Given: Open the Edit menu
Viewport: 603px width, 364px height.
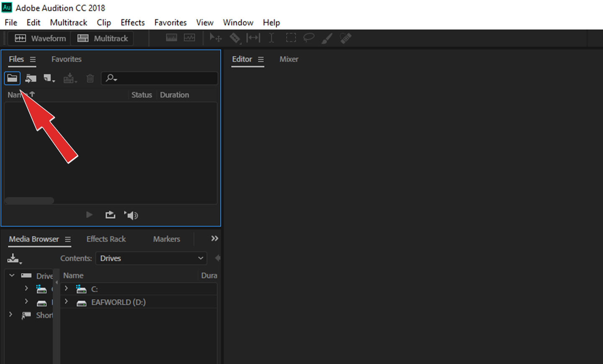Looking at the screenshot, I should click(x=33, y=23).
